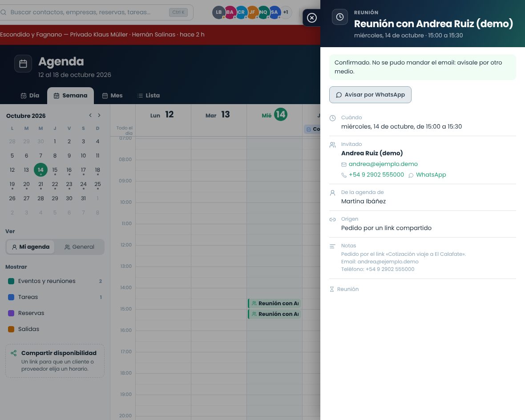Screen dimensions: 525x420
Task: Click the red Escondido y Fagnano alert banner
Action: [x=160, y=35]
